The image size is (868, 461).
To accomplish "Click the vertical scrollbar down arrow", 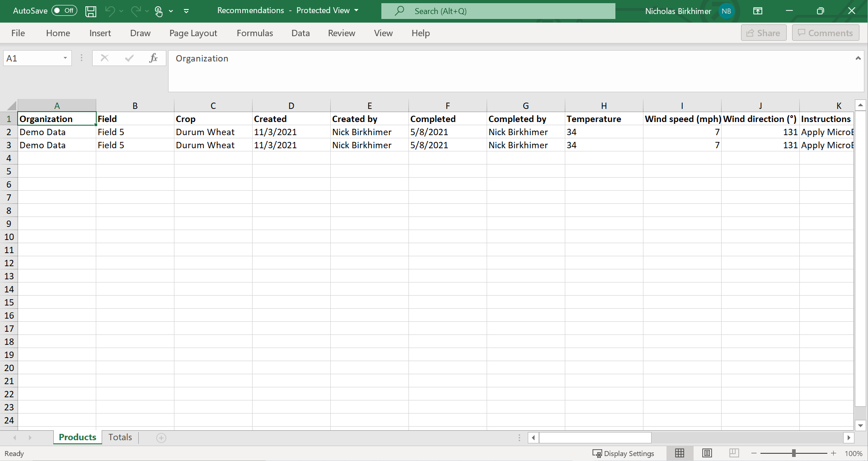I will tap(860, 425).
